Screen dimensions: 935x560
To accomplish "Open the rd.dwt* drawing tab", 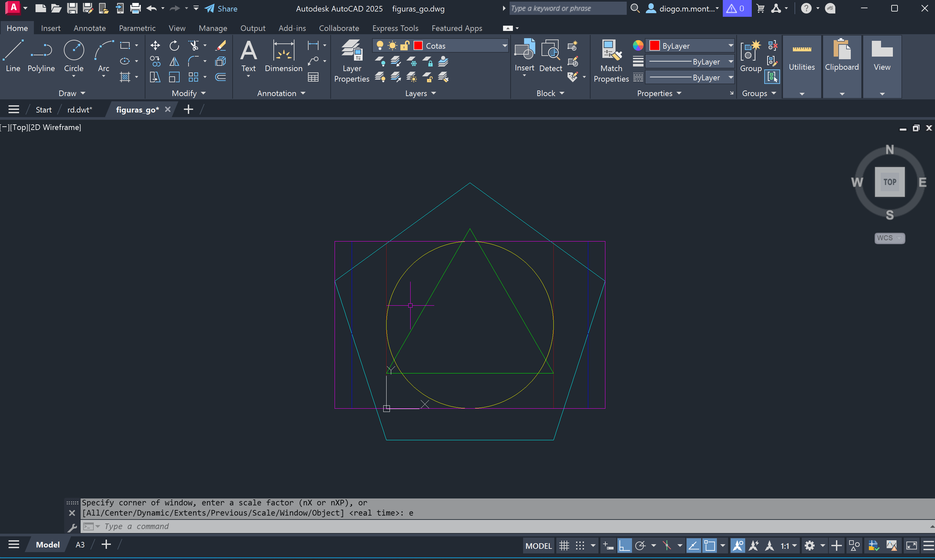I will click(80, 110).
